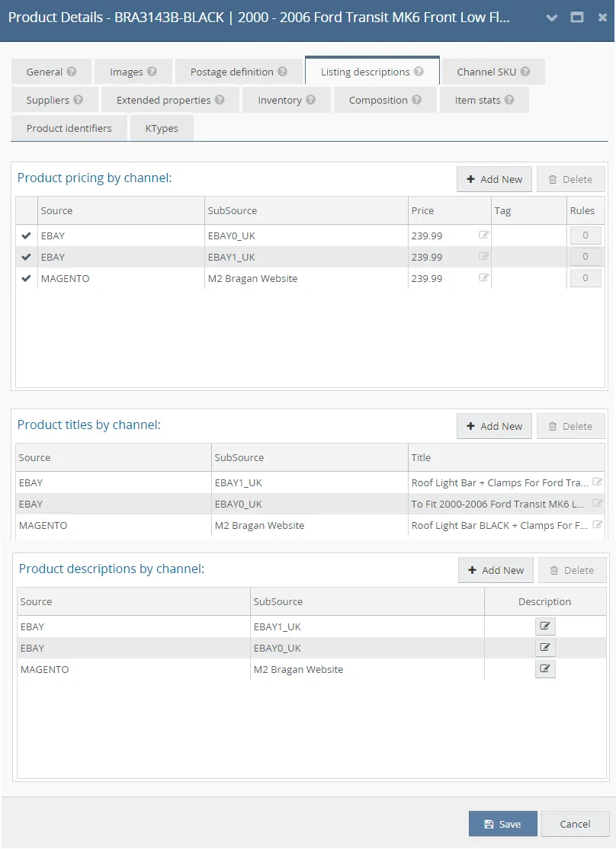Maximize the Product Details window

pyautogui.click(x=577, y=18)
